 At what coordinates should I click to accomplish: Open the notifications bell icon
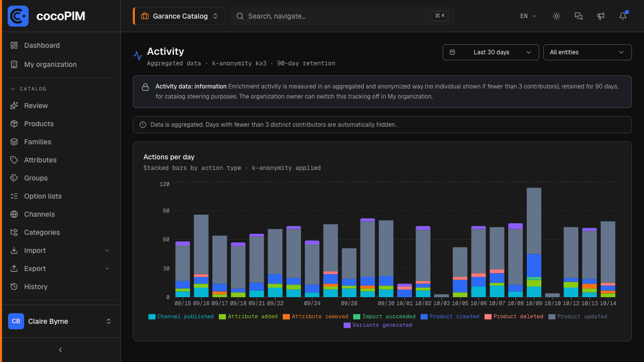623,16
